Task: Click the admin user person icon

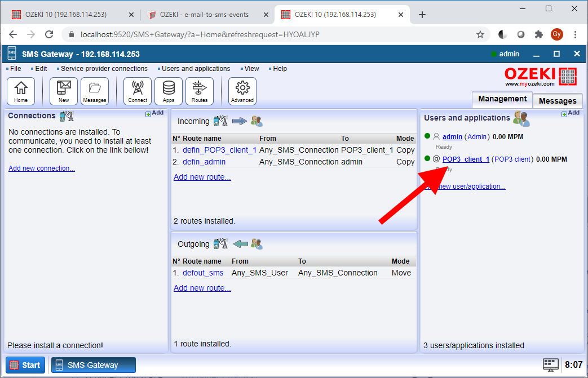Action: pyautogui.click(x=436, y=136)
